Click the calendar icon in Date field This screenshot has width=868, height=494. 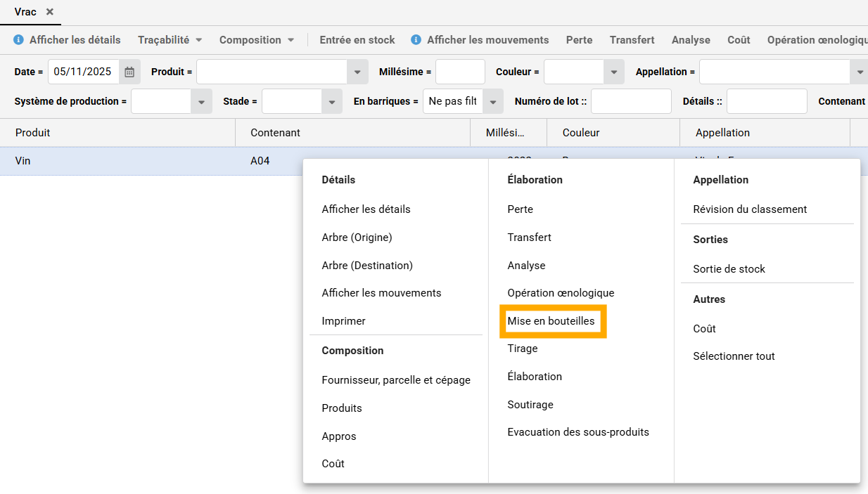[x=129, y=72]
